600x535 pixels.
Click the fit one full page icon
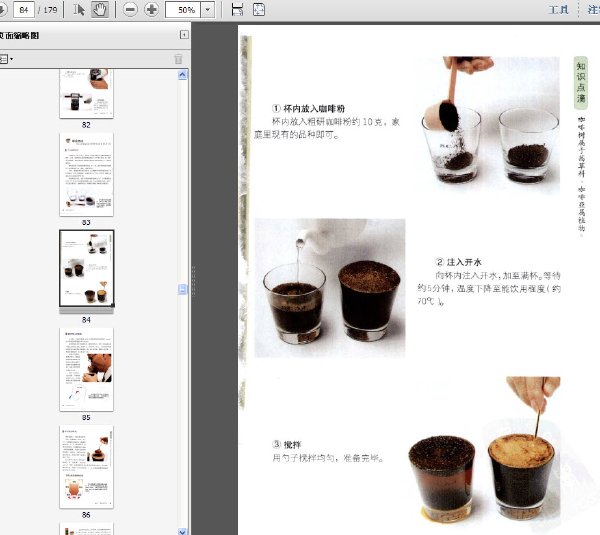point(259,10)
